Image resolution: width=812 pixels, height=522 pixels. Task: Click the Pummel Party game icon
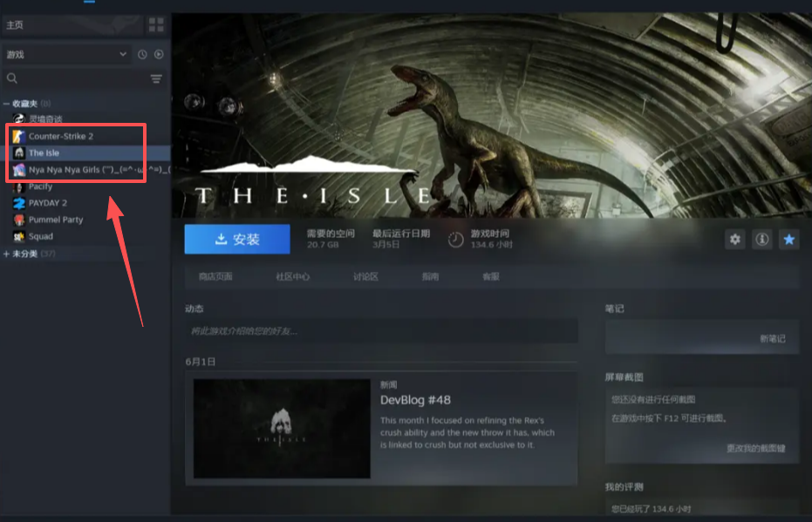[19, 220]
